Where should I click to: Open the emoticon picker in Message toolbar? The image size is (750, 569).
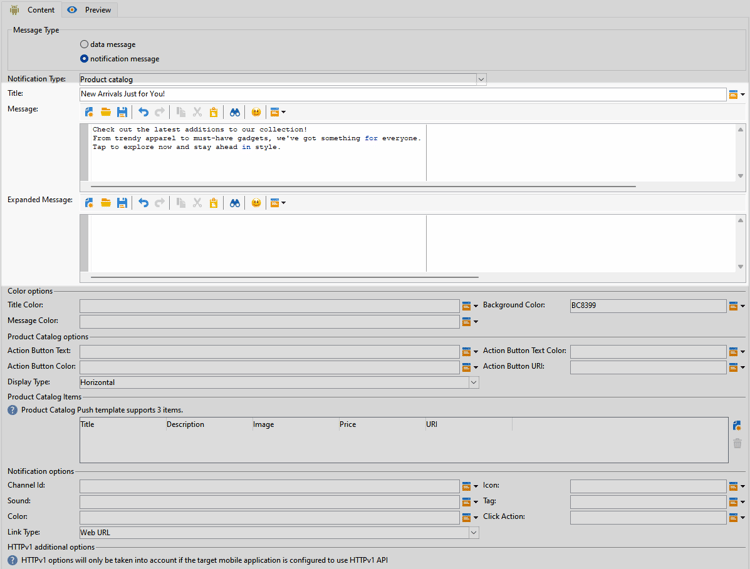(x=256, y=112)
